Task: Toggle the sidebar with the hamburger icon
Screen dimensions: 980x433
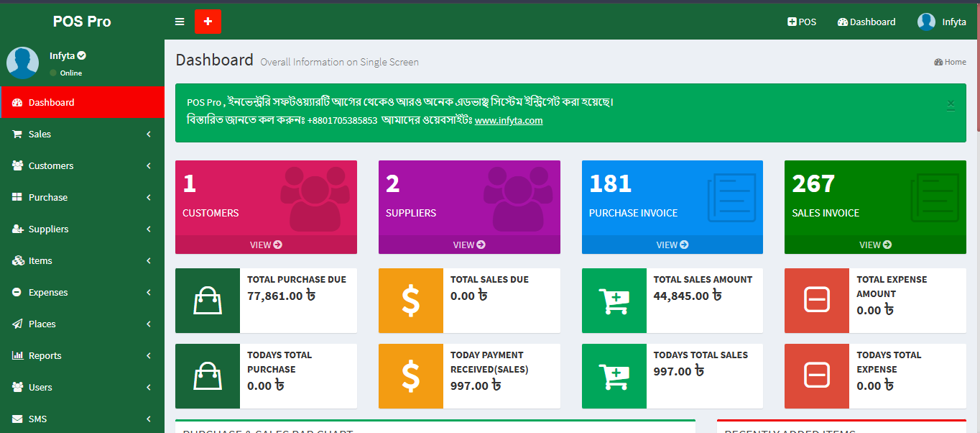Action: [x=180, y=22]
